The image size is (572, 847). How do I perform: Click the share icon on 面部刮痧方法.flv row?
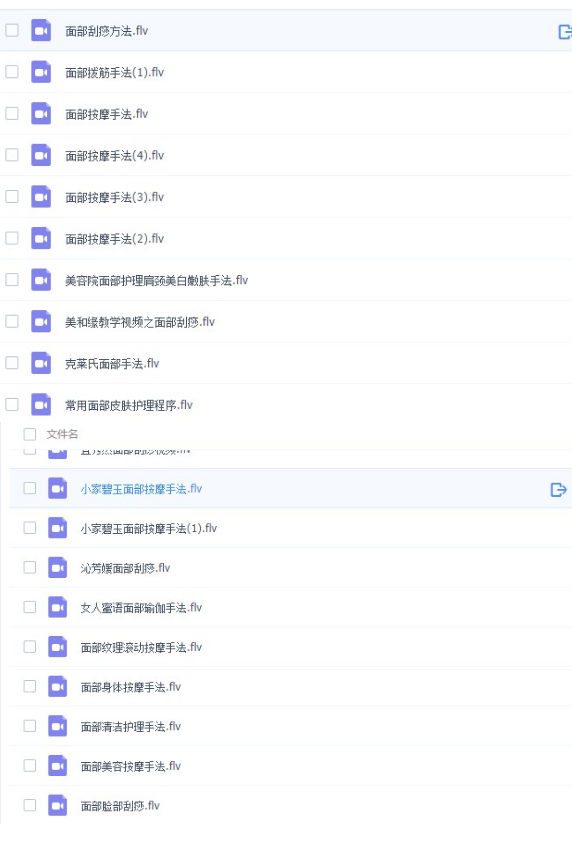click(x=565, y=32)
